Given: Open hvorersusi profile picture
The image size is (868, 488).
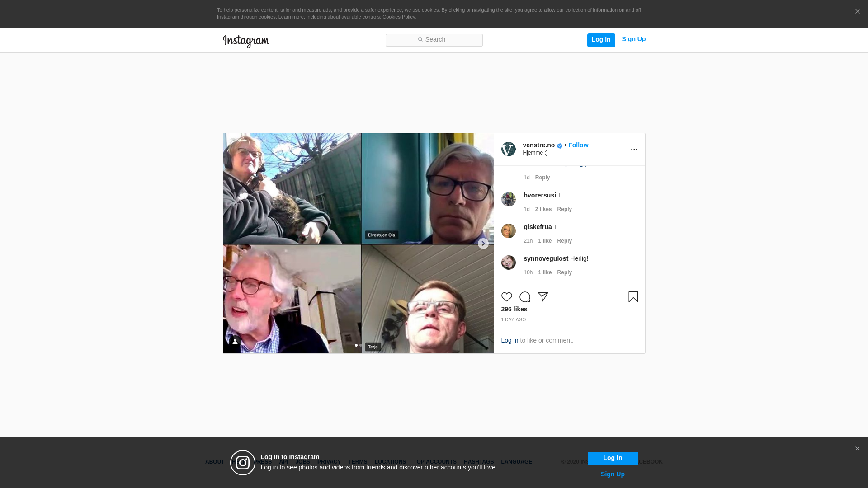Looking at the screenshot, I should click(508, 199).
